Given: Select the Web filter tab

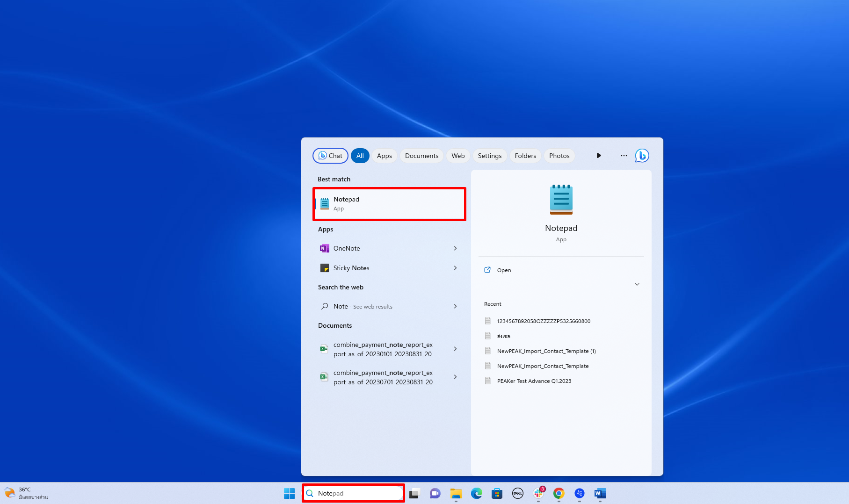Looking at the screenshot, I should tap(458, 156).
